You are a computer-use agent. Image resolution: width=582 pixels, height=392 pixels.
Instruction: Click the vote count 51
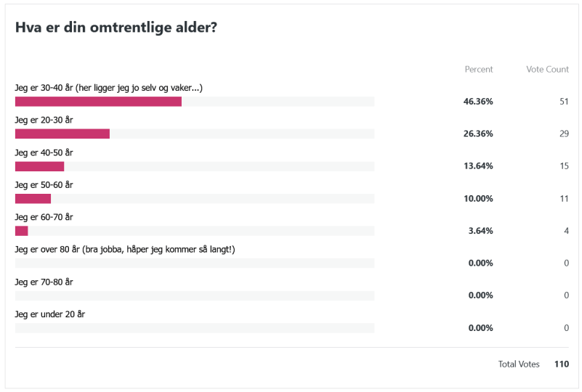click(563, 102)
